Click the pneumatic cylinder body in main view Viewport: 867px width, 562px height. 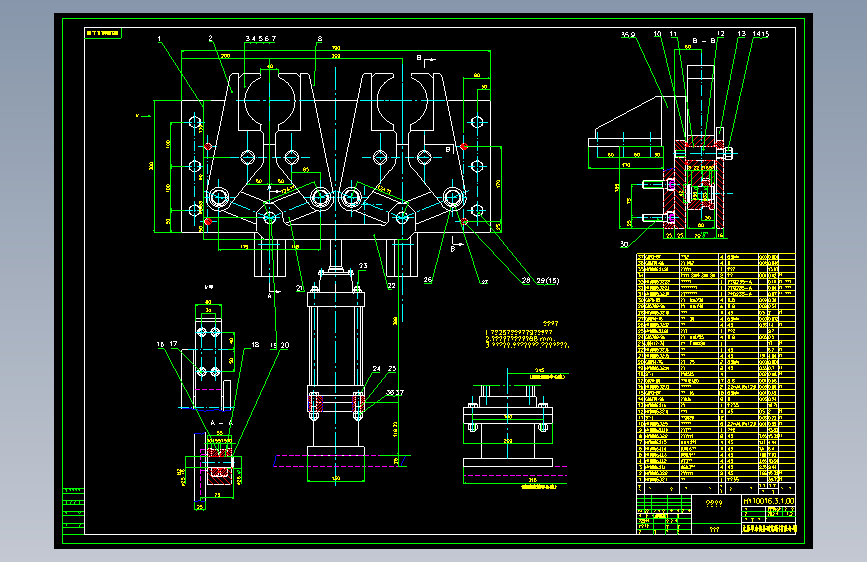pos(336,344)
